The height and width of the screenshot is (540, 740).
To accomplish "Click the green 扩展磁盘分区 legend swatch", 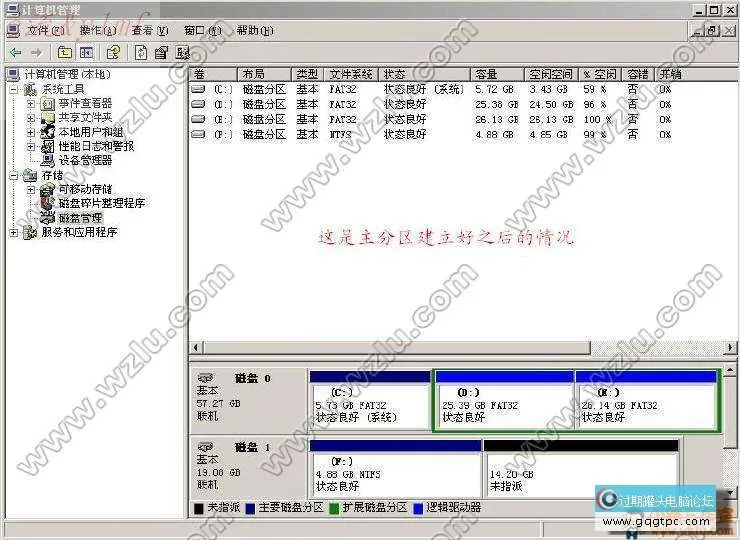I will [334, 508].
